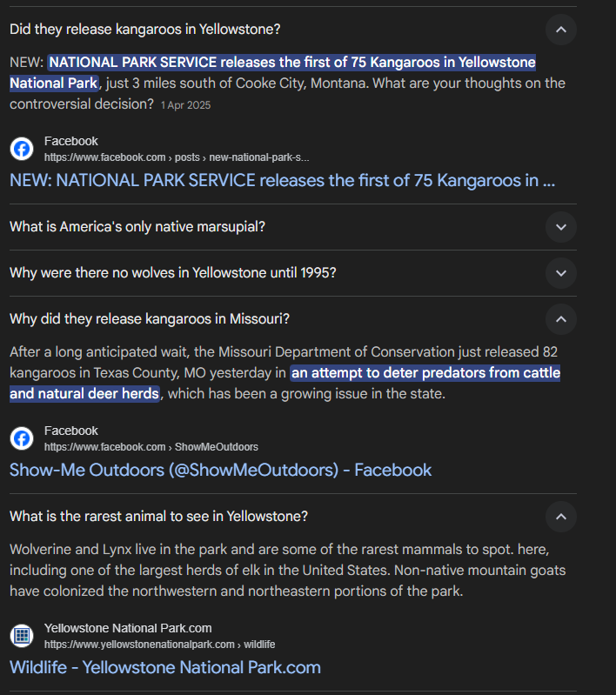The image size is (616, 695).
Task: Click the highlighted 'deter predators from cattle' snippet
Action: pyautogui.click(x=425, y=374)
